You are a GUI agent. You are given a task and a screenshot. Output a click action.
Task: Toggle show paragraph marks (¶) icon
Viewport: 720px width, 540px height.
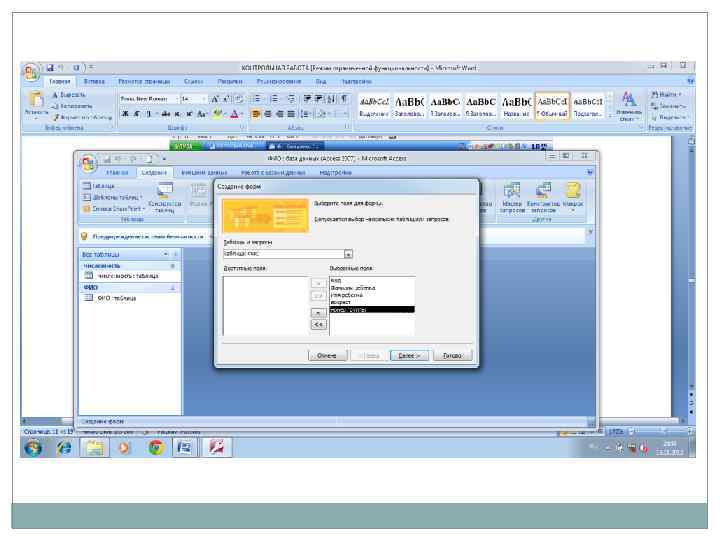click(x=344, y=99)
